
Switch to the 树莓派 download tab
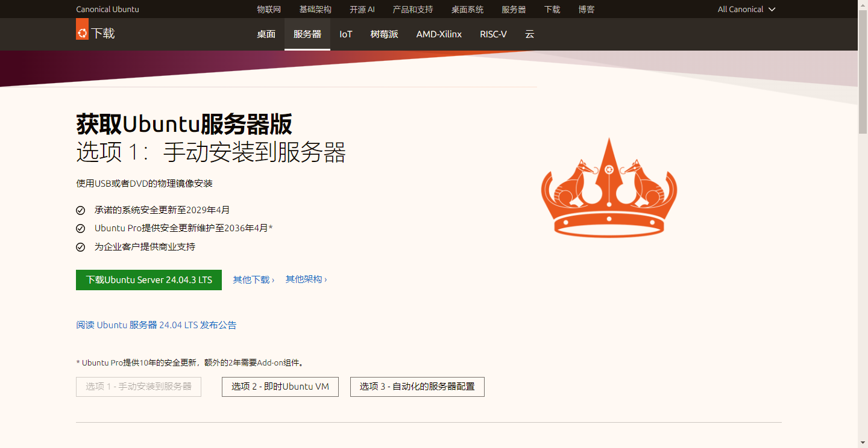click(384, 34)
